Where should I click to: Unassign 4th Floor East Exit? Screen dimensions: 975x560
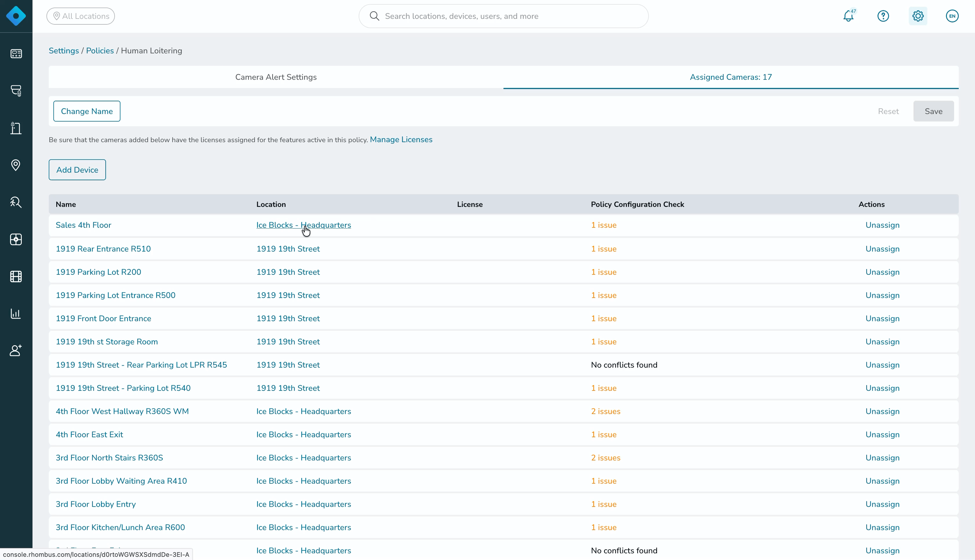pos(882,435)
